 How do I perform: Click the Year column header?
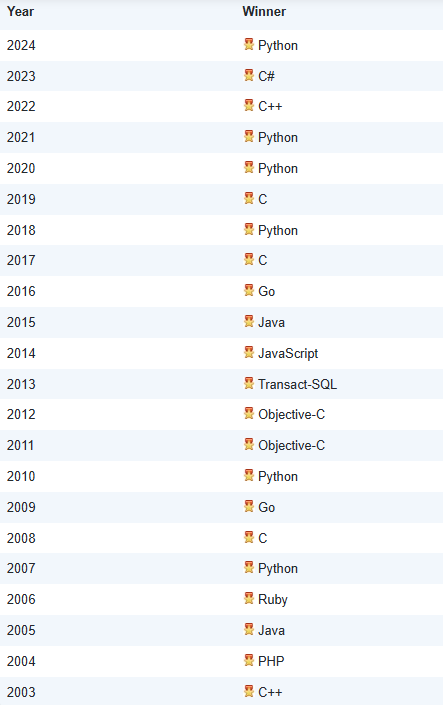click(x=20, y=11)
